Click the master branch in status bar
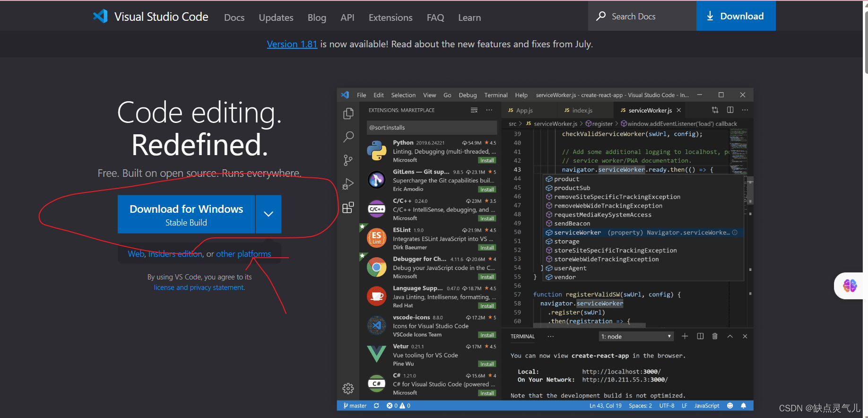The width and height of the screenshot is (868, 418). [x=355, y=406]
